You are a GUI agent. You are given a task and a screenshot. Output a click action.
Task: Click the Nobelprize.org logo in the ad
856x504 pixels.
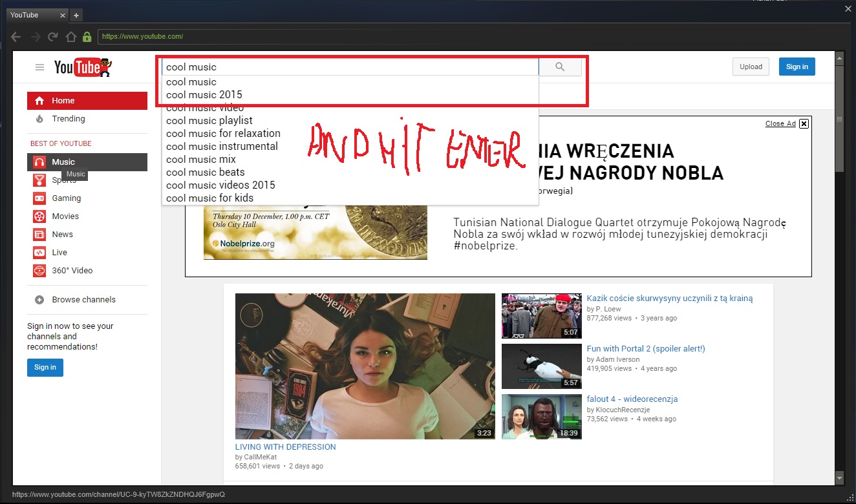pyautogui.click(x=244, y=244)
